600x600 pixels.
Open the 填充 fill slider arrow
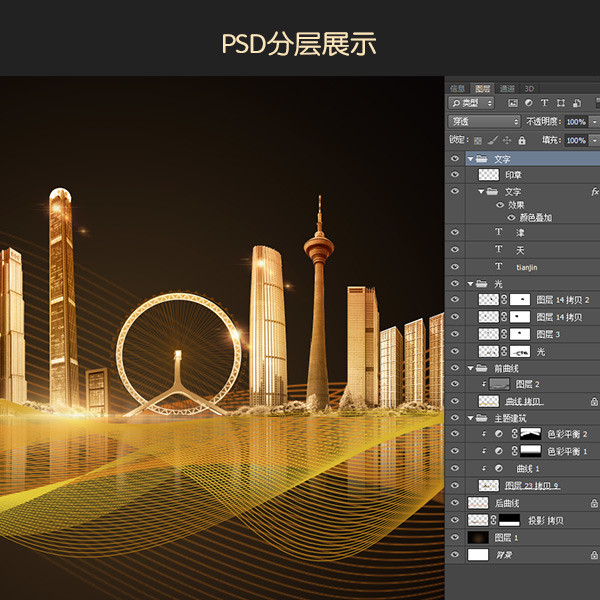click(595, 140)
